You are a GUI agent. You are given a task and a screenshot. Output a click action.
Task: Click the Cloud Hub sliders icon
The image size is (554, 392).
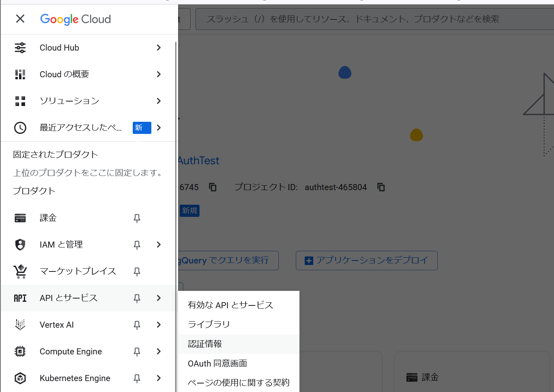pos(20,48)
